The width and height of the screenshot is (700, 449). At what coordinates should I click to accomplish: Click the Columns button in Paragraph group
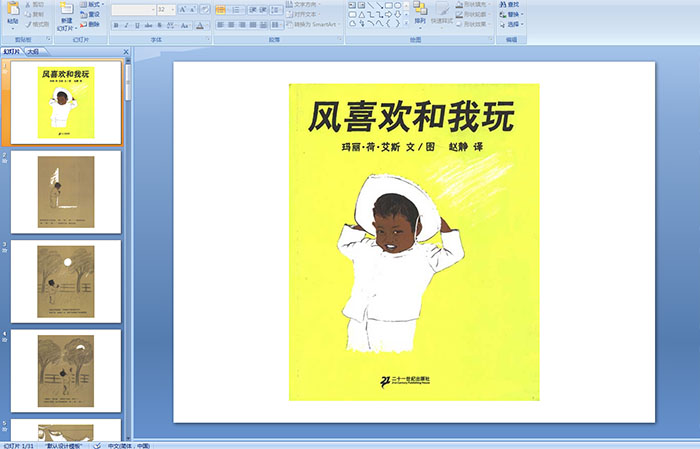click(x=276, y=25)
